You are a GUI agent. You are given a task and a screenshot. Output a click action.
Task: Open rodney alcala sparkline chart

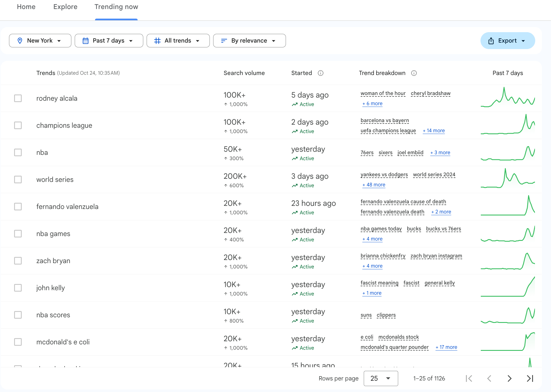[508, 97]
